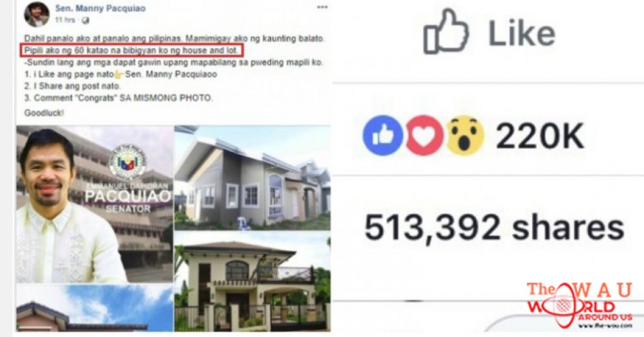Open the gray bungalow house photo
Image resolution: width=644 pixels, height=337 pixels.
(x=252, y=178)
